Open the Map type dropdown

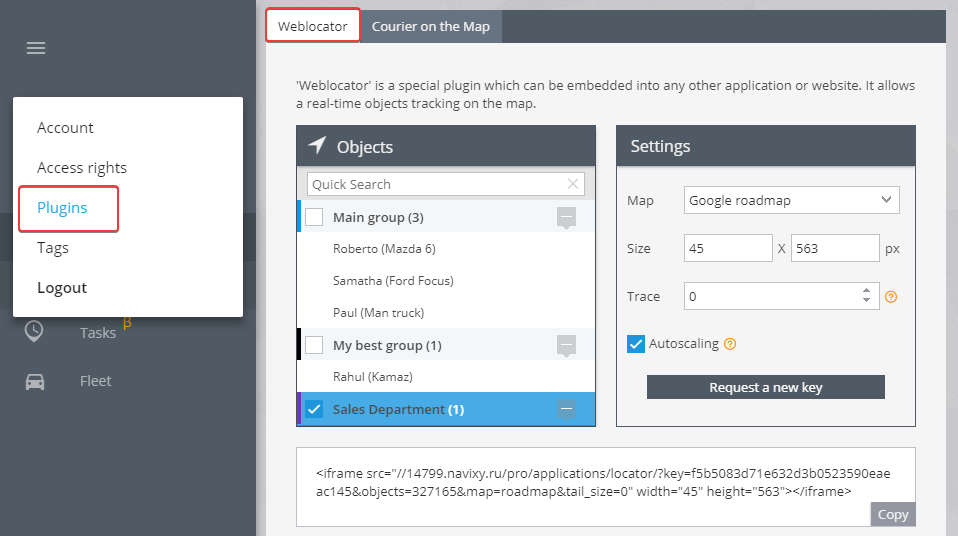pyautogui.click(x=791, y=200)
